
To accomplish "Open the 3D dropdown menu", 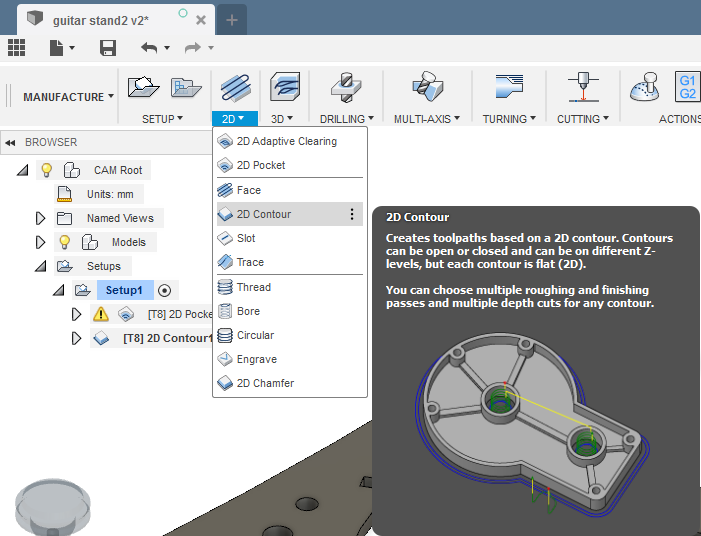I will [282, 119].
